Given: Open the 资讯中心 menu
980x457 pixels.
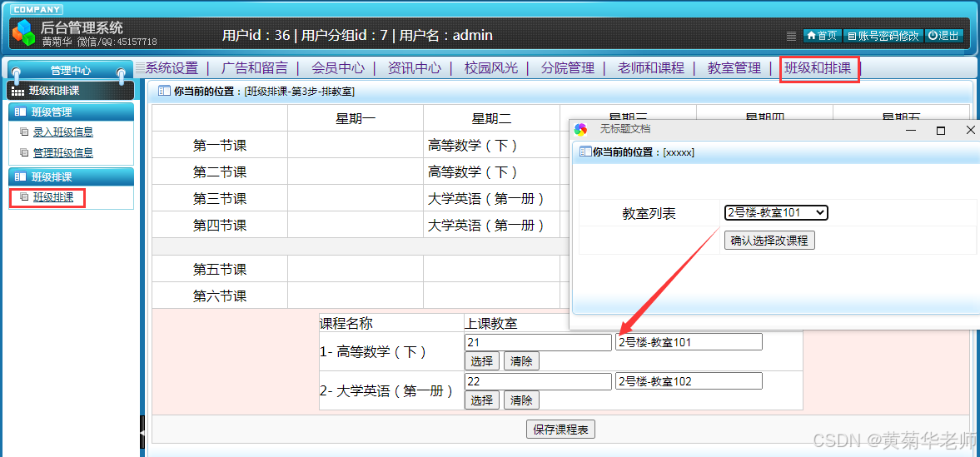Looking at the screenshot, I should tap(415, 68).
